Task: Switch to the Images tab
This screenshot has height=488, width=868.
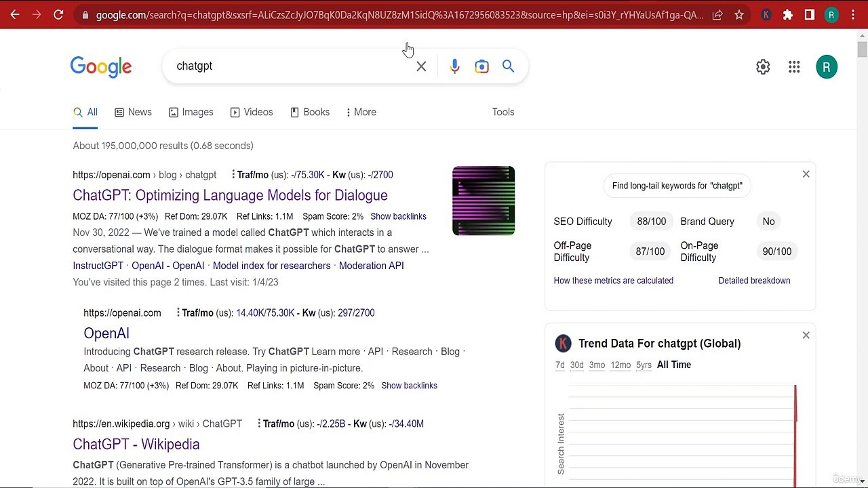Action: tap(191, 112)
